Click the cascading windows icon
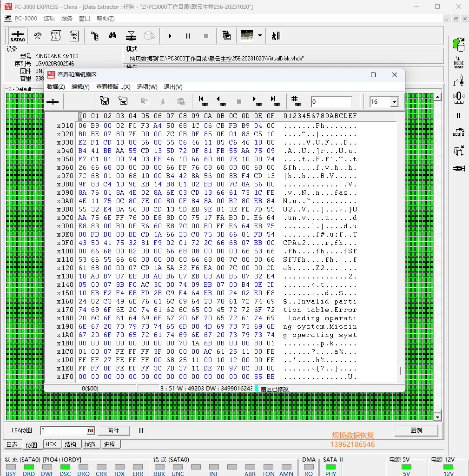This screenshot has width=469, height=476. point(226,36)
